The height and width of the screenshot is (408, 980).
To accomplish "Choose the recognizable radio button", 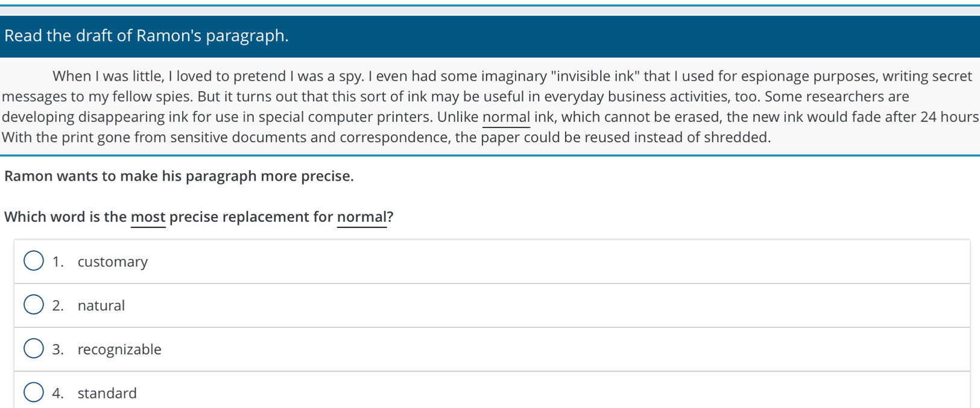I will coord(34,348).
